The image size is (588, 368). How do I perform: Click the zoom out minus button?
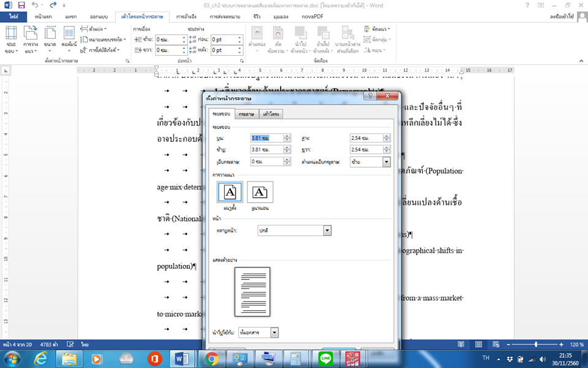508,344
